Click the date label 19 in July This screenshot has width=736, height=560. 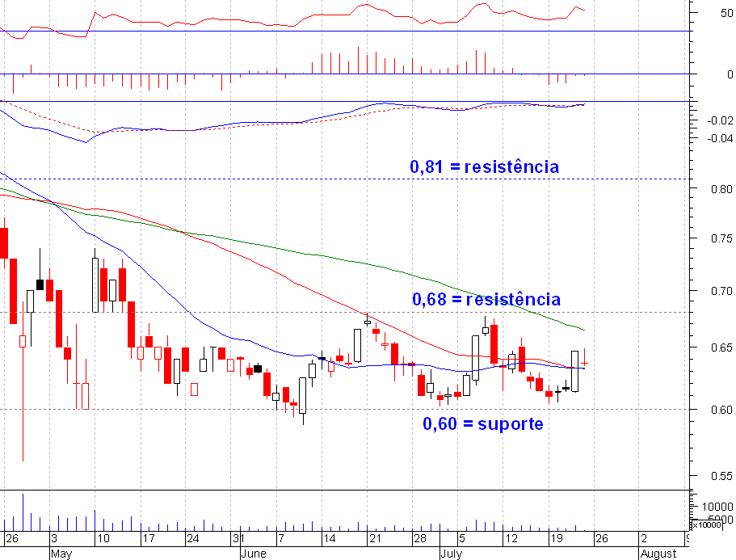coord(557,538)
